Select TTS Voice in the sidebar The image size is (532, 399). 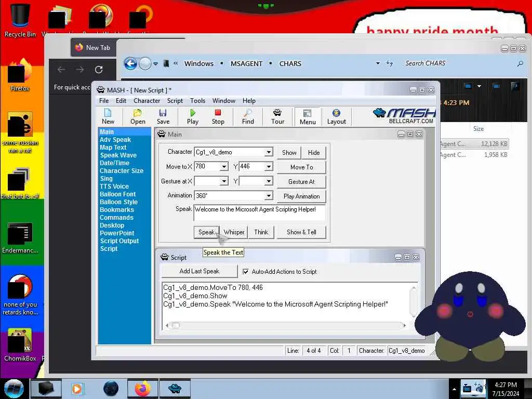click(114, 187)
